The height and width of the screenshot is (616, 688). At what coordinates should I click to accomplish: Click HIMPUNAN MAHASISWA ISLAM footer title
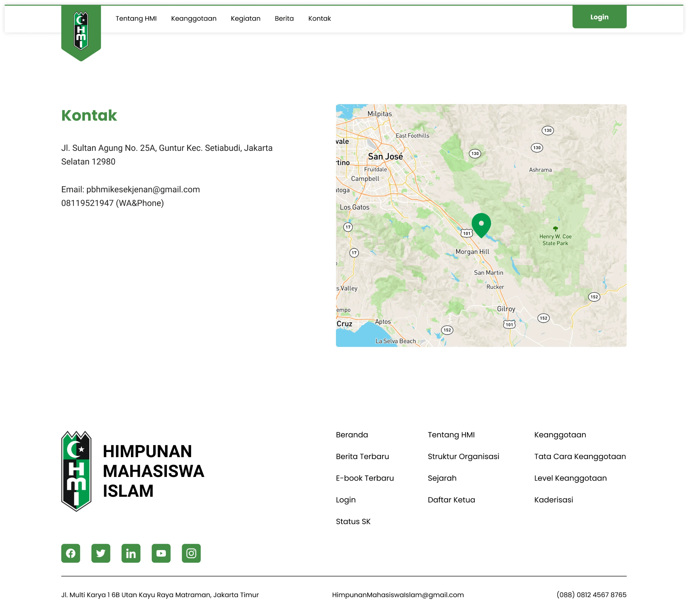[153, 471]
